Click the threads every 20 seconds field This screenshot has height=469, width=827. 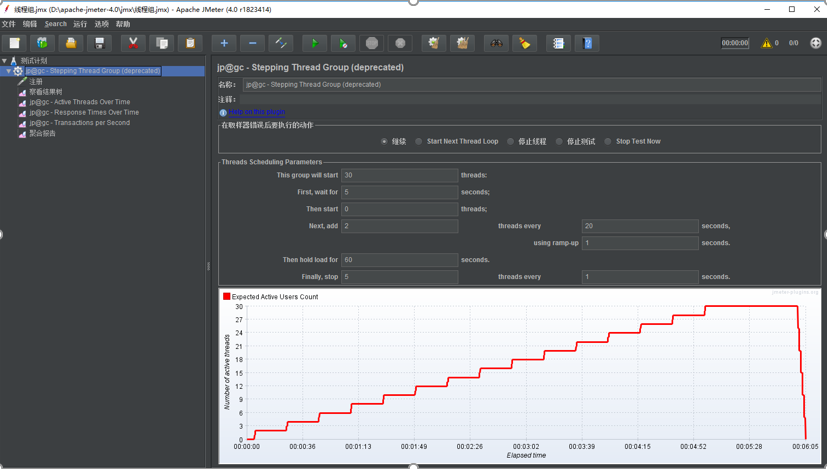640,226
